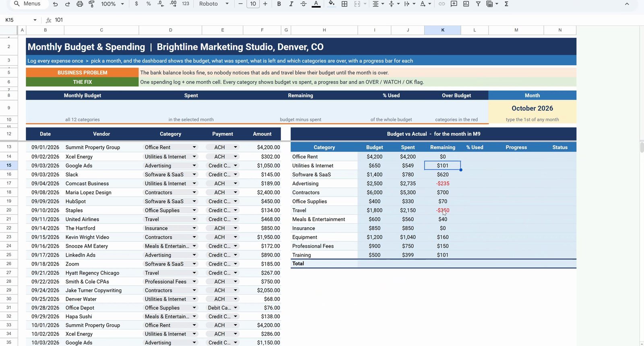
Task: Insert a link with the chain icon
Action: (442, 4)
